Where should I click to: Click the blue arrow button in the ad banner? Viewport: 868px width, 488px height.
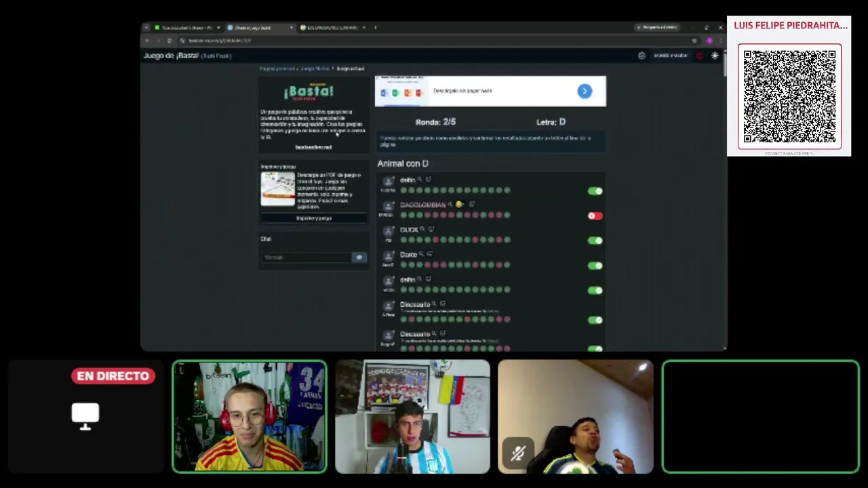pyautogui.click(x=585, y=91)
